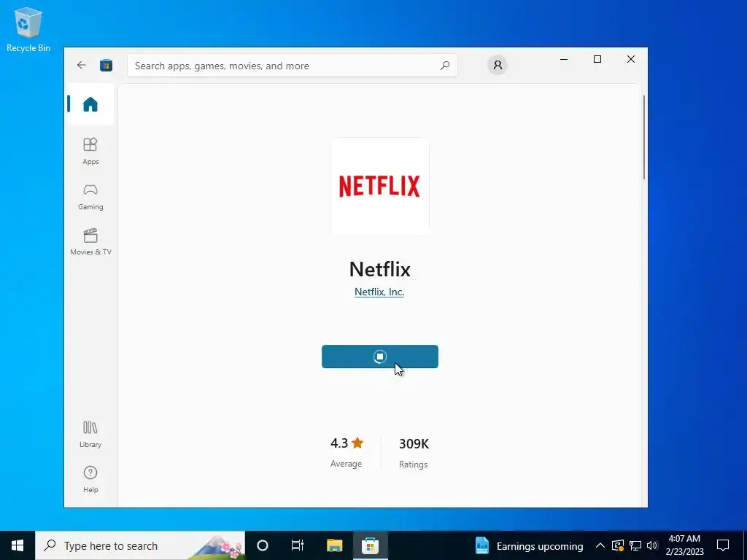Open the Apps section in sidebar

(90, 151)
